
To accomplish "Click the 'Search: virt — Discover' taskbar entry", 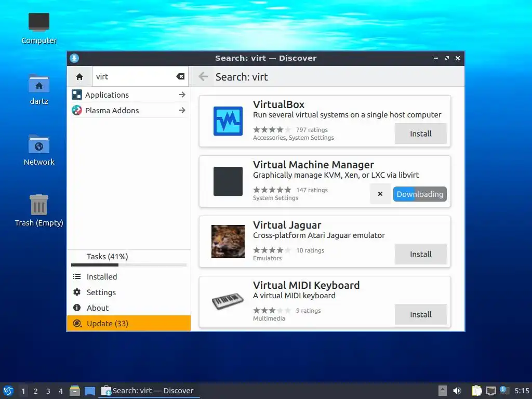I will 149,391.
